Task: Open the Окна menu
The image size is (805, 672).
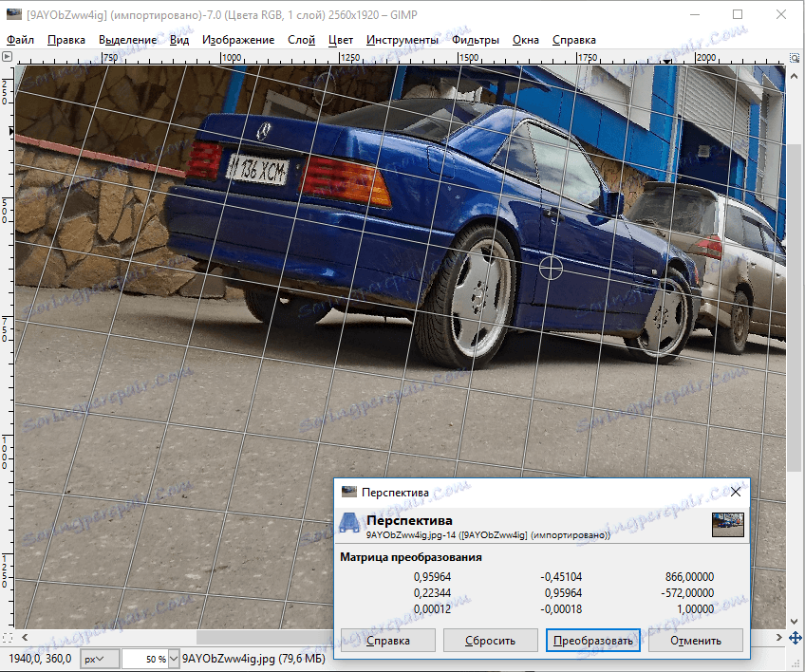Action: 526,40
